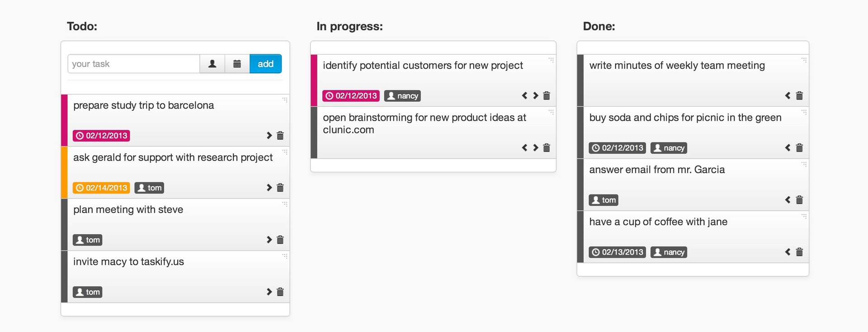This screenshot has width=868, height=332.
Task: Click the add task button
Action: [x=266, y=64]
